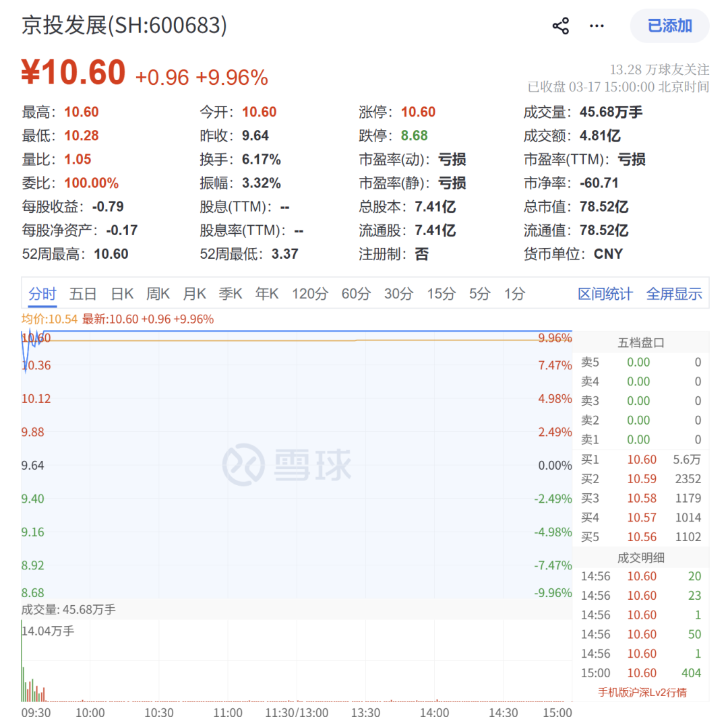Screen dimensions: 728x717
Task: Open the 15分 chart tab
Action: (x=442, y=294)
